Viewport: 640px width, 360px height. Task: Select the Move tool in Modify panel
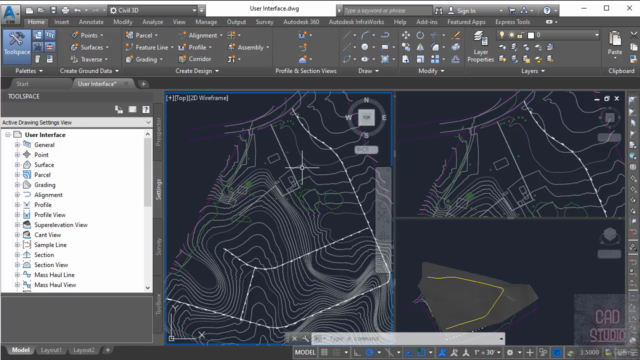[x=406, y=35]
